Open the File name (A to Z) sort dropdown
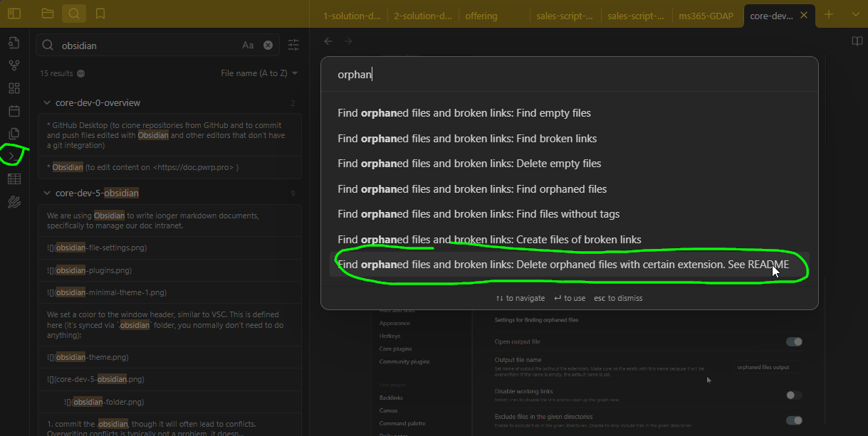The width and height of the screenshot is (868, 436). click(259, 73)
